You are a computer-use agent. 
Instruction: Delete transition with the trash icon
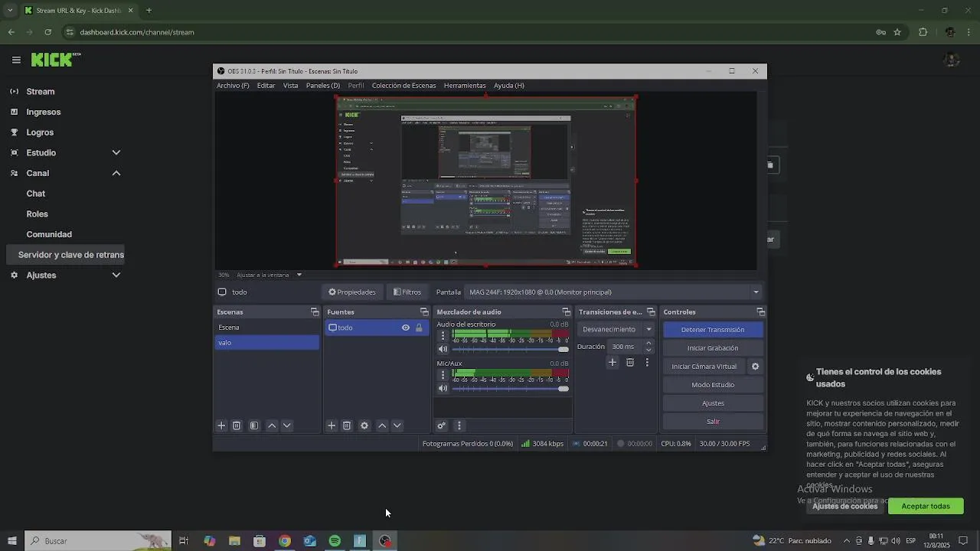tap(630, 362)
